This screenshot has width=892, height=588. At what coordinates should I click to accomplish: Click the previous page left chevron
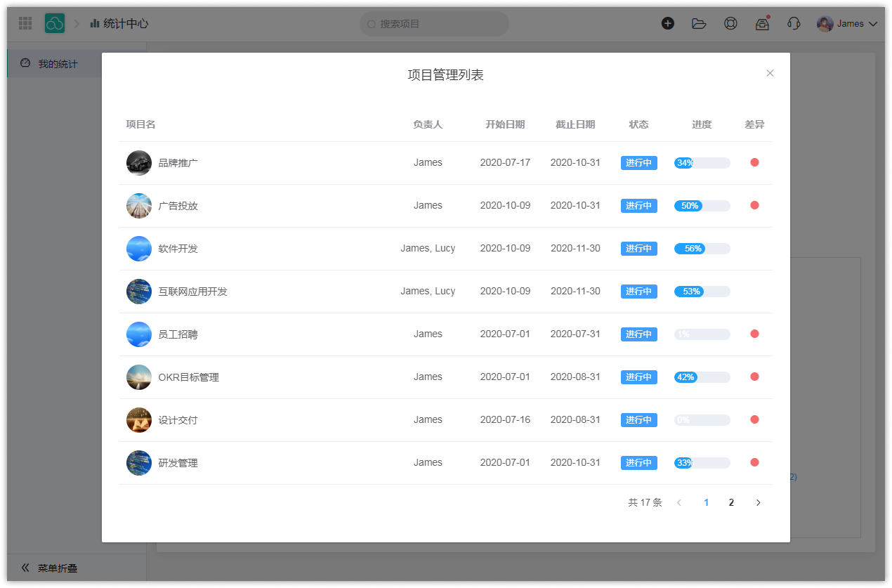(x=679, y=502)
